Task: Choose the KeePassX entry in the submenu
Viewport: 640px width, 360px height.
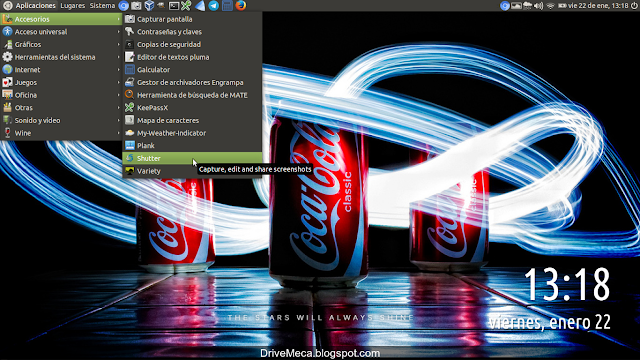Action: [x=192, y=108]
